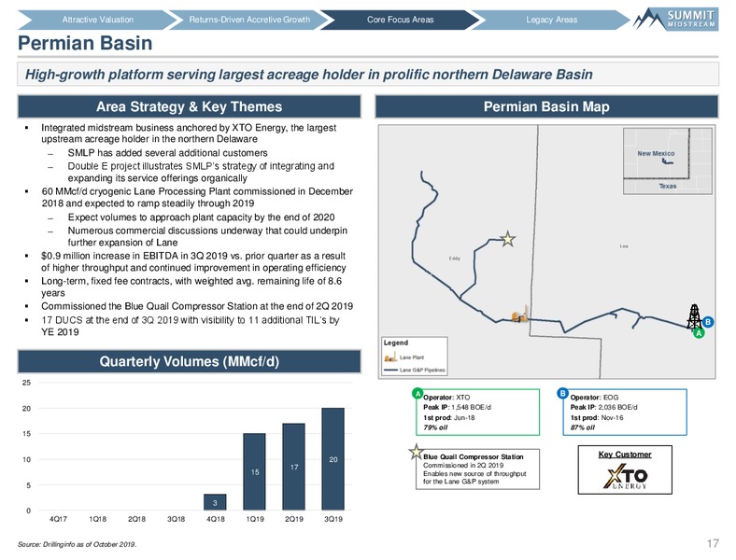736x560 pixels.
Task: Click the 60 MMcf/d cryogenic Lane bullet
Action: tap(197, 198)
